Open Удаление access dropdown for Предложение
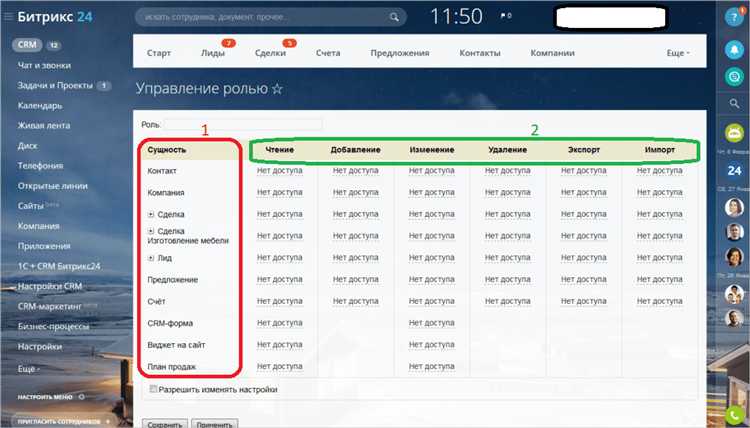Screen dimensions: 750x428 (x=507, y=279)
